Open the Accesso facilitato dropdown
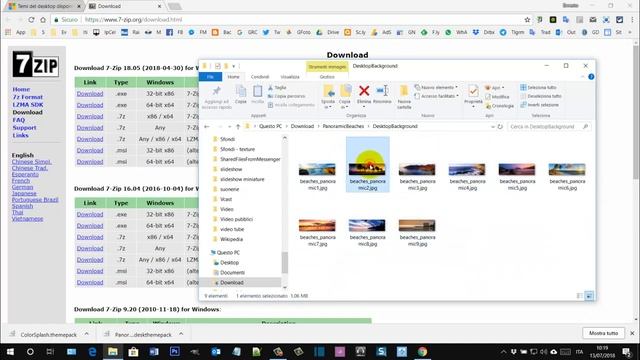Viewport: 640px width, 360px height. 436,96
